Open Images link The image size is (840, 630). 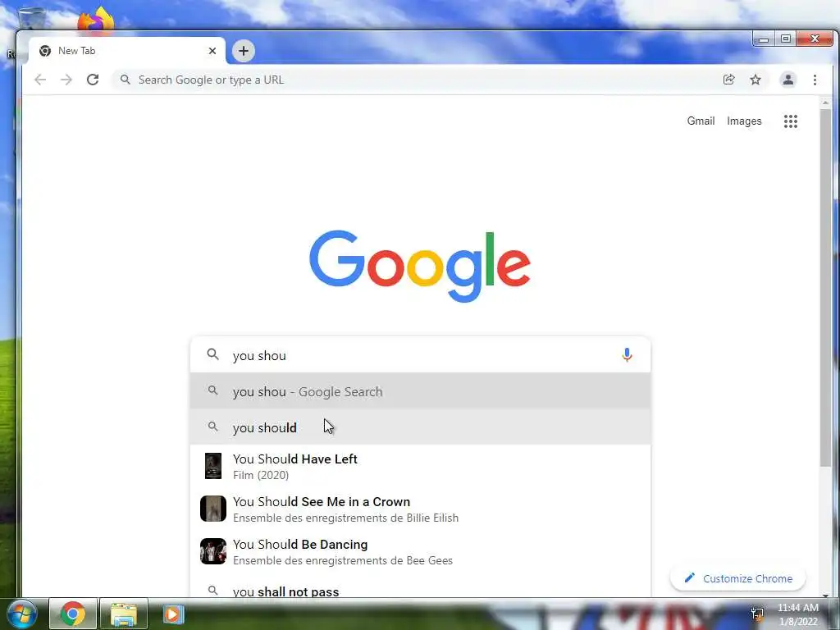(x=744, y=121)
